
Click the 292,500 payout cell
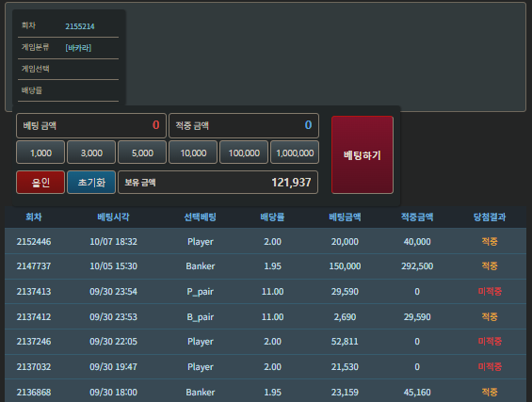click(417, 266)
